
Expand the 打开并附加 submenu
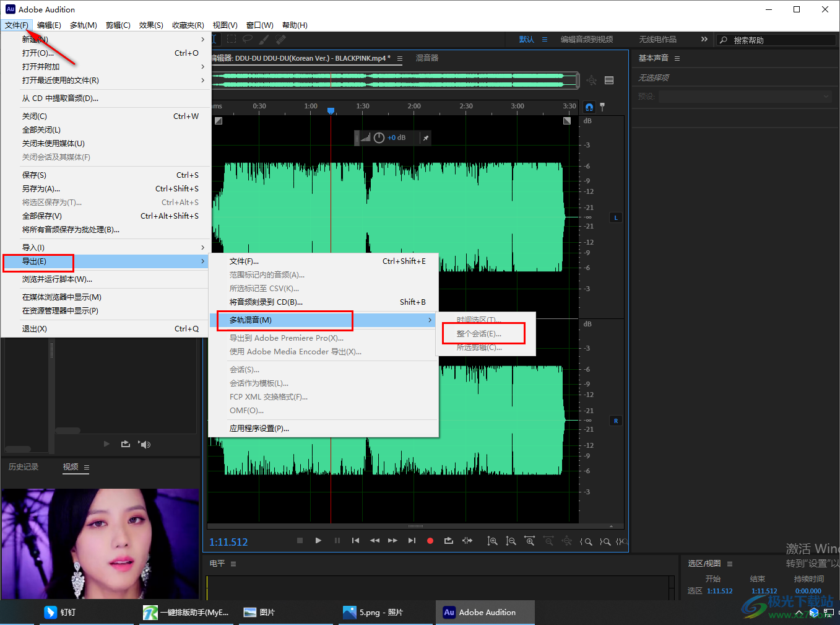[x=105, y=67]
